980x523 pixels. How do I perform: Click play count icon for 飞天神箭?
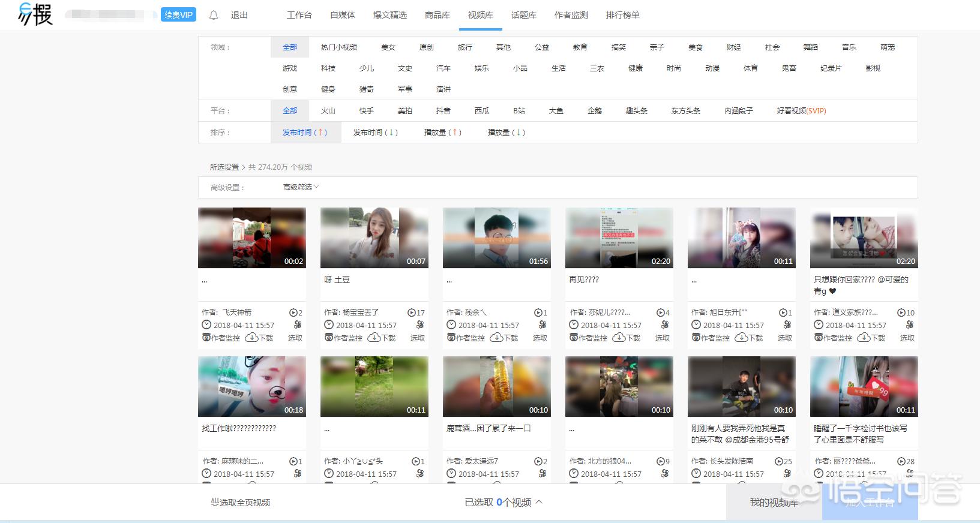point(293,312)
